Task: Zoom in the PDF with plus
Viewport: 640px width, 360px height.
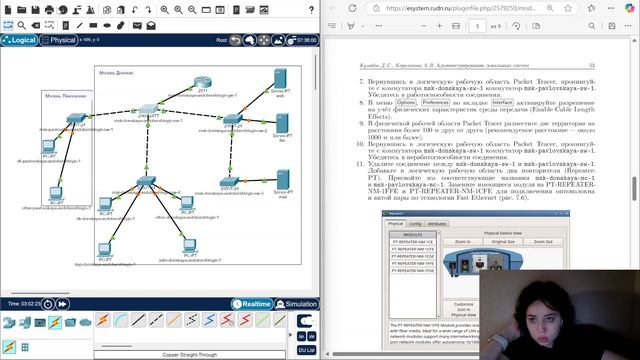Action: pyautogui.click(x=440, y=26)
